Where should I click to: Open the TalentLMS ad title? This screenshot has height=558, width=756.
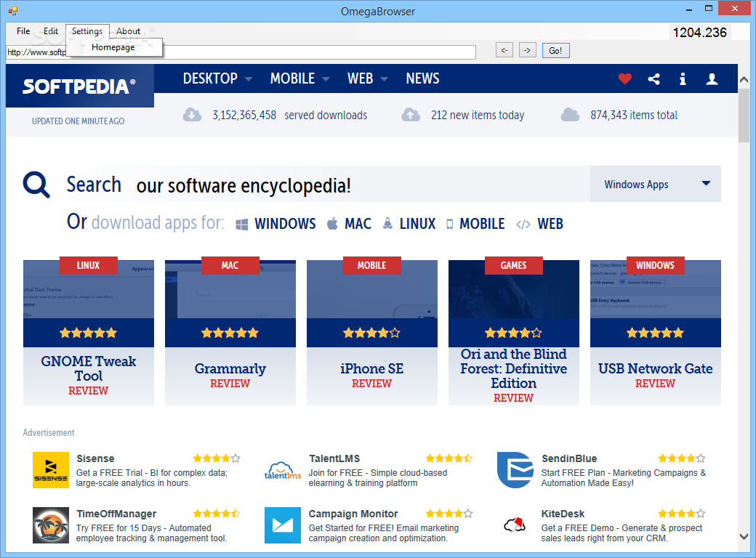point(334,458)
